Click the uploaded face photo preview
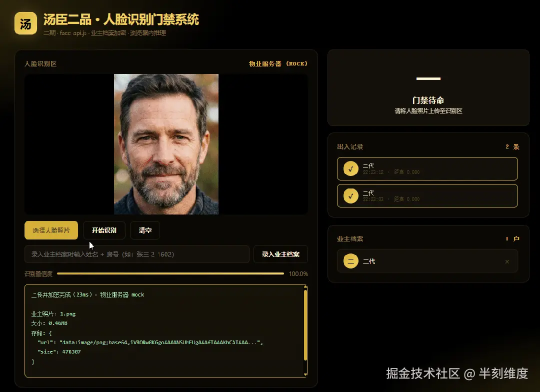This screenshot has height=392, width=540. (x=166, y=144)
